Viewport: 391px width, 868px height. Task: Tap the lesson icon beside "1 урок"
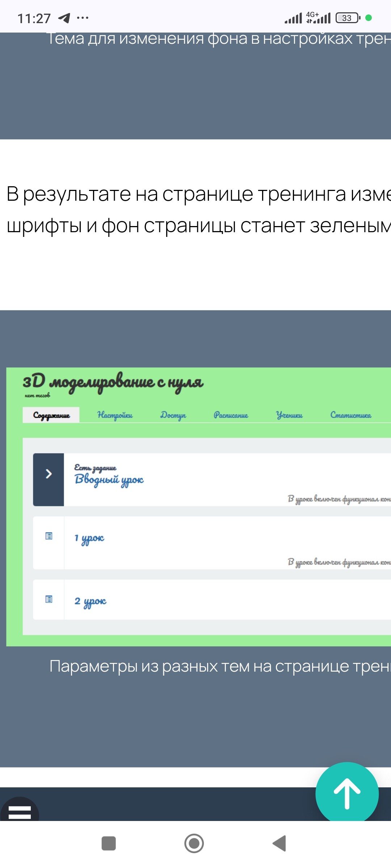tap(49, 536)
